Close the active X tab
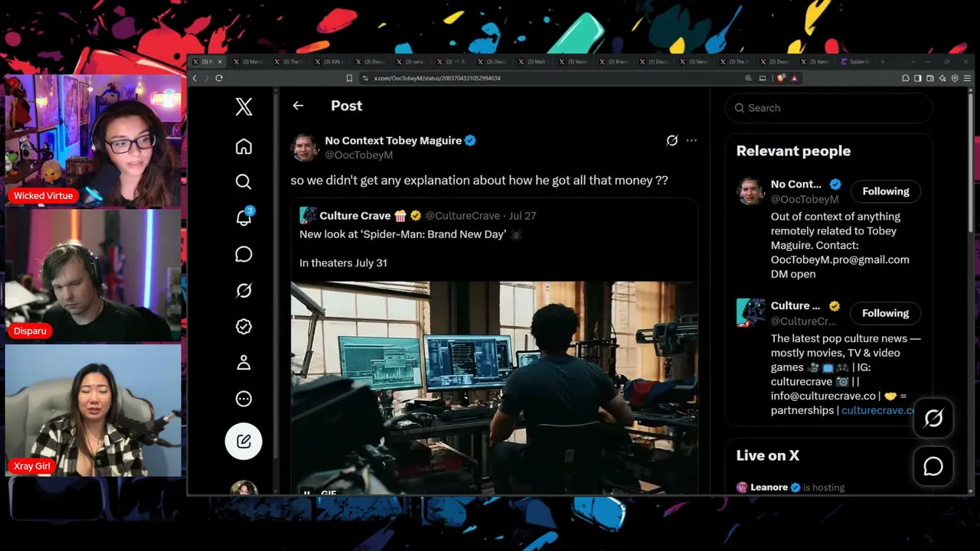Screen dimensions: 980x551 tap(220, 61)
